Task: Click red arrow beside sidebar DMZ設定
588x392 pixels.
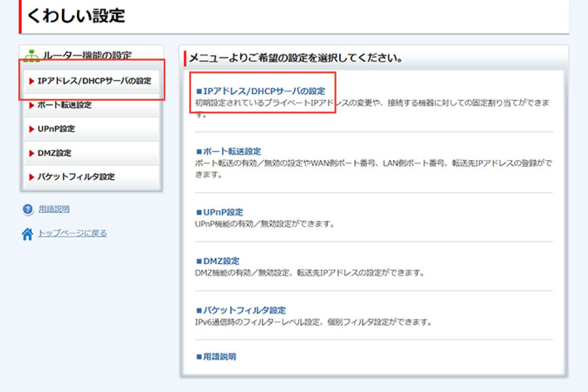Action: (x=32, y=153)
